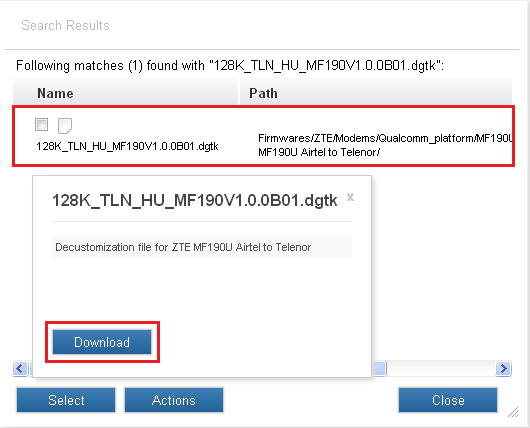The height and width of the screenshot is (428, 530).
Task: Click the horizontal scrollbar thumb
Action: (x=379, y=368)
